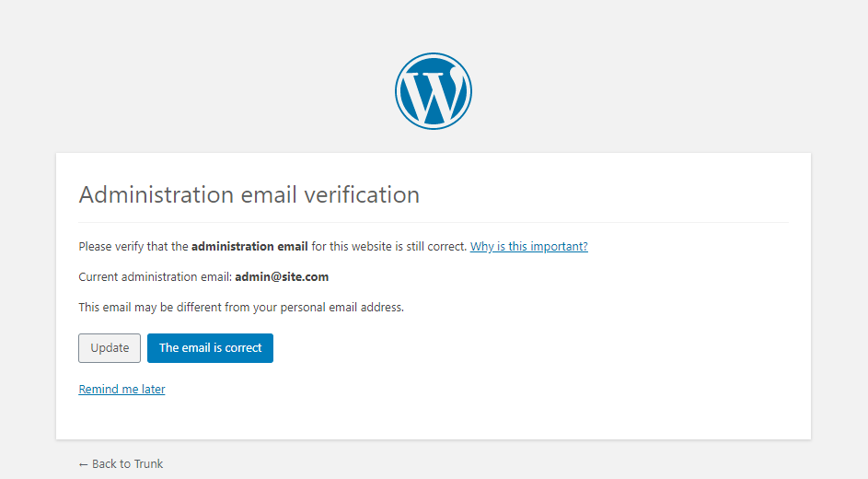The width and height of the screenshot is (868, 479).
Task: Click the "This email may be different" sentence
Action: (241, 308)
